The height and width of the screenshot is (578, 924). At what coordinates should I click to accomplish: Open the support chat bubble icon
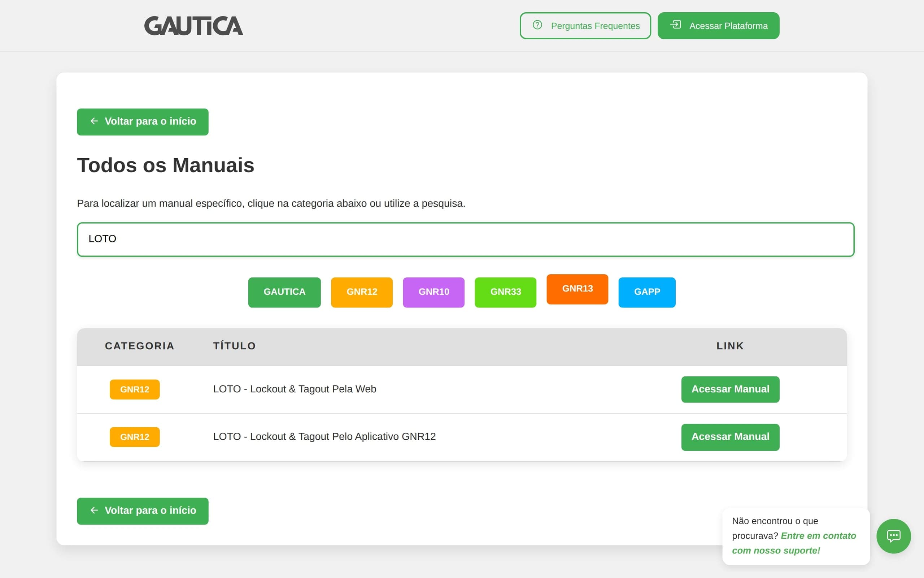pos(893,536)
